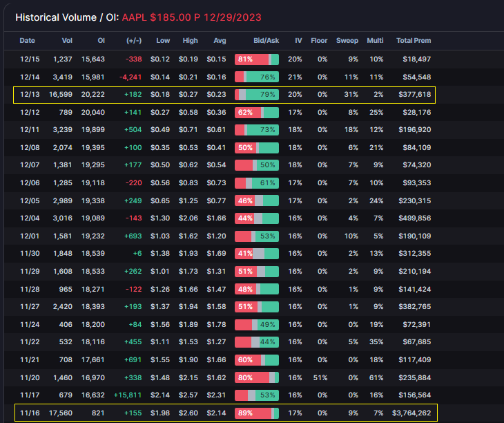Select the 11/24 date cell
The width and height of the screenshot is (504, 423).
pyautogui.click(x=30, y=324)
